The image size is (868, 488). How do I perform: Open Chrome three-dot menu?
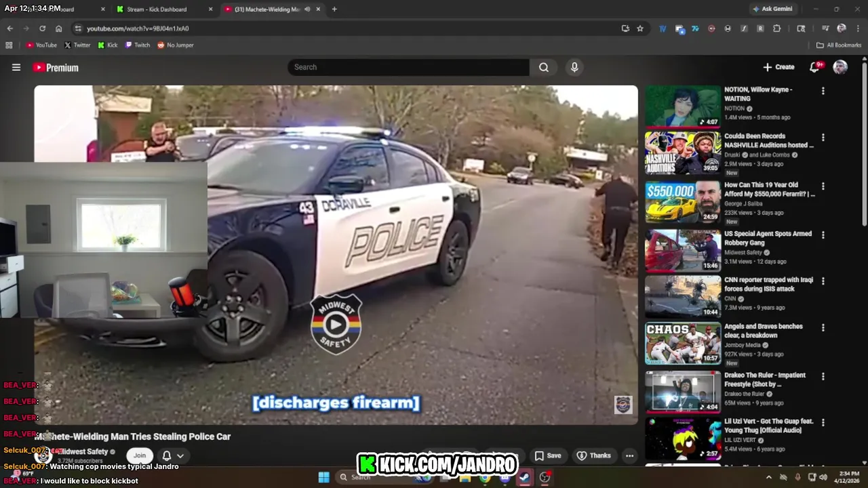tap(858, 28)
